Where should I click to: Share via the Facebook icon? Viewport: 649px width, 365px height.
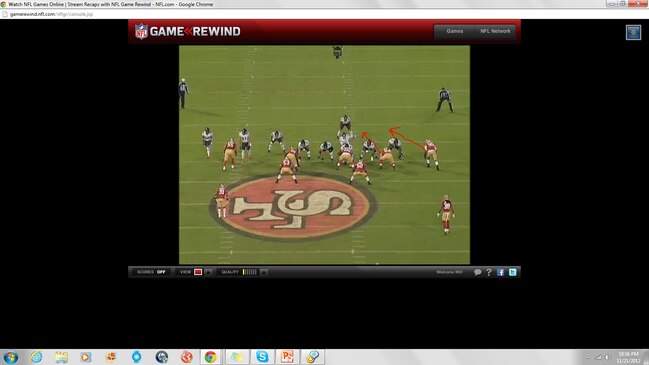[500, 272]
